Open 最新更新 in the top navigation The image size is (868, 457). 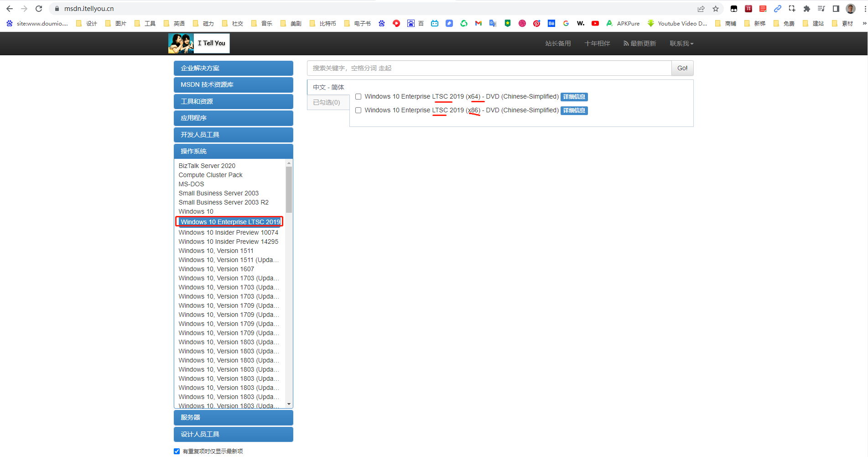[x=639, y=43]
